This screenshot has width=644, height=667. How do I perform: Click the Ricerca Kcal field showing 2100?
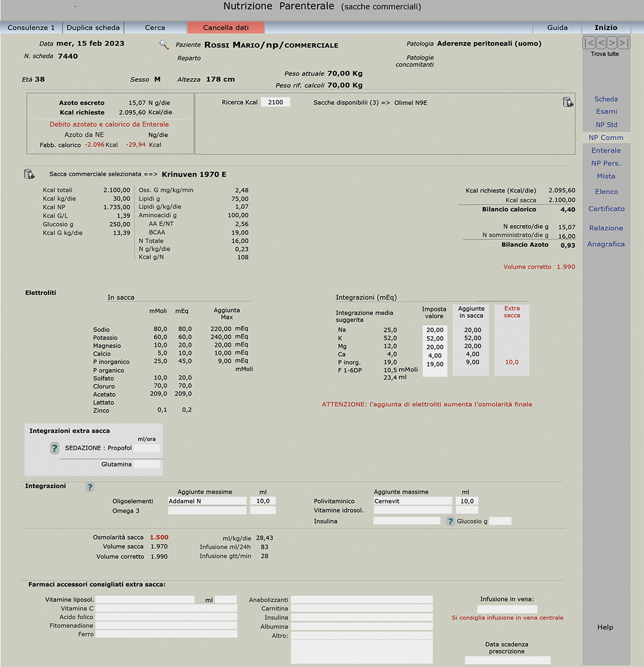point(275,102)
